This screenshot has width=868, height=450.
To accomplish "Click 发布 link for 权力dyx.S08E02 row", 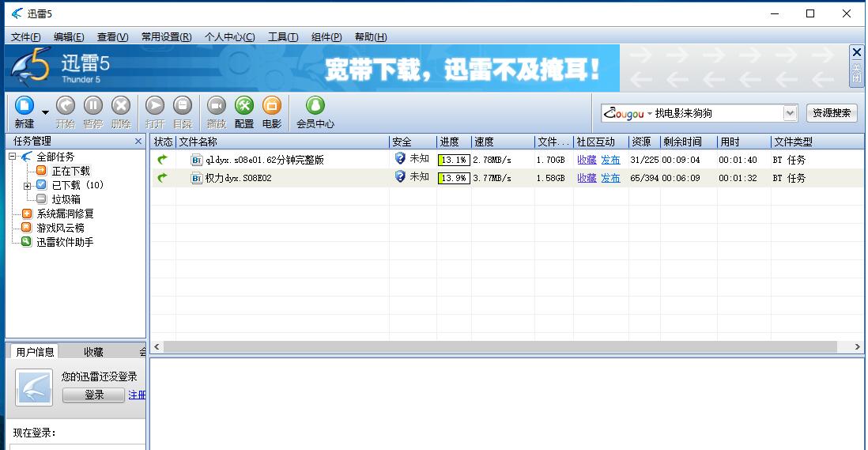I will point(610,178).
